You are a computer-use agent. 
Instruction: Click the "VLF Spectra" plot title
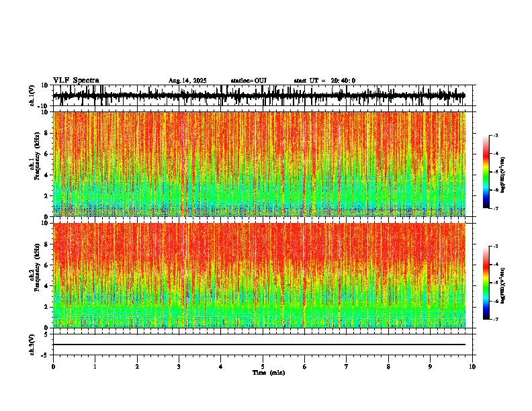[x=76, y=81]
